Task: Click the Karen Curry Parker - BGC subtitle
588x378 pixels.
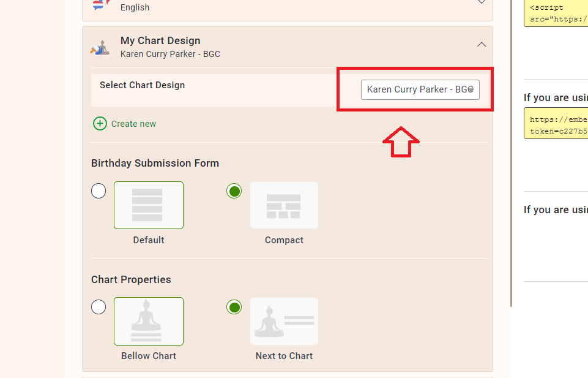Action: tap(170, 54)
